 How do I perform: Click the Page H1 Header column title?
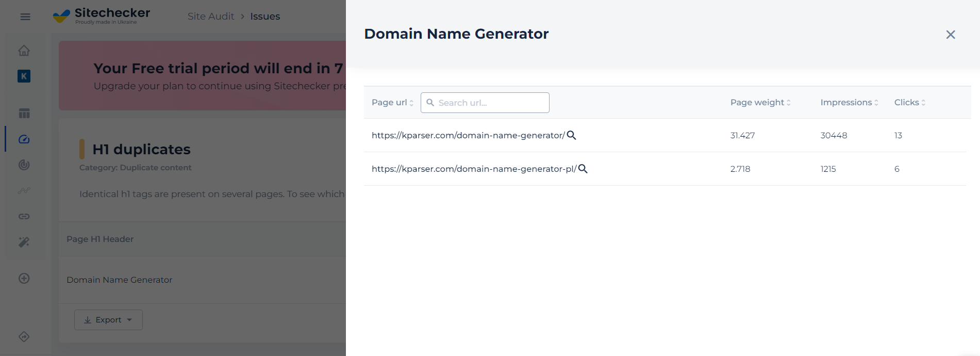point(100,239)
